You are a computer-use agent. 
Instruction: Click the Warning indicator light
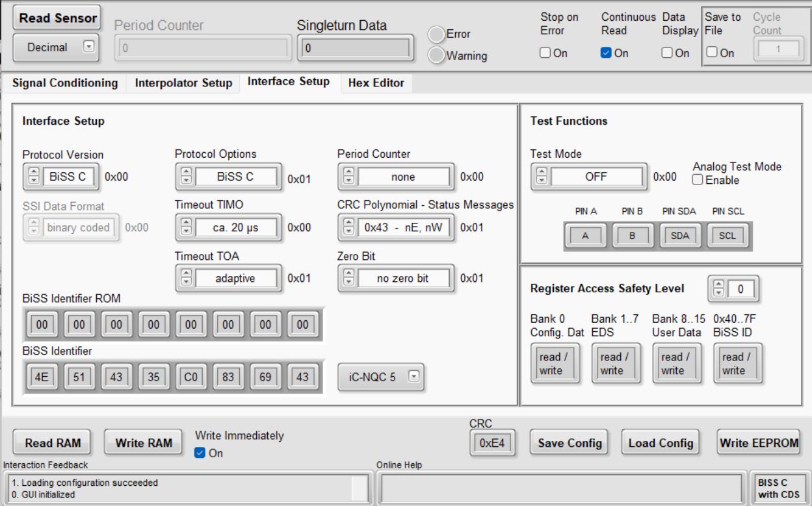[436, 56]
